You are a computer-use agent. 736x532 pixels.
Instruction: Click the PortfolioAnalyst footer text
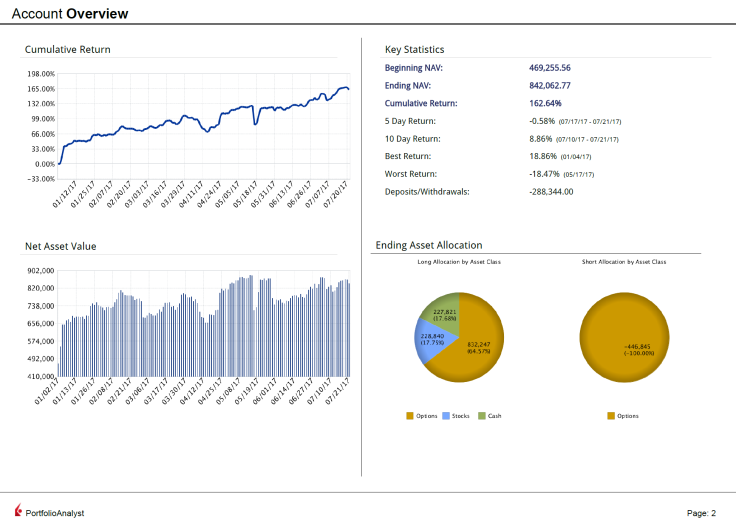coord(55,513)
